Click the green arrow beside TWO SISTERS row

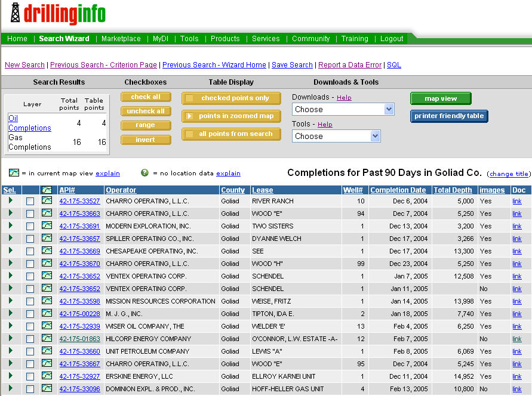point(10,226)
